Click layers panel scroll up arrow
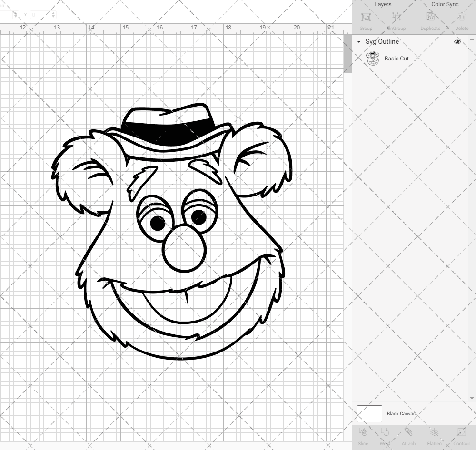The image size is (476, 450). [x=471, y=39]
